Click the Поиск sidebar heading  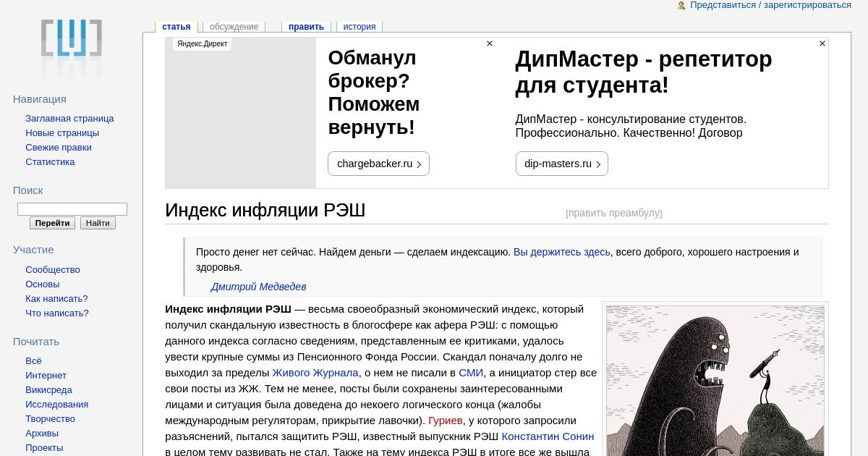[x=28, y=190]
